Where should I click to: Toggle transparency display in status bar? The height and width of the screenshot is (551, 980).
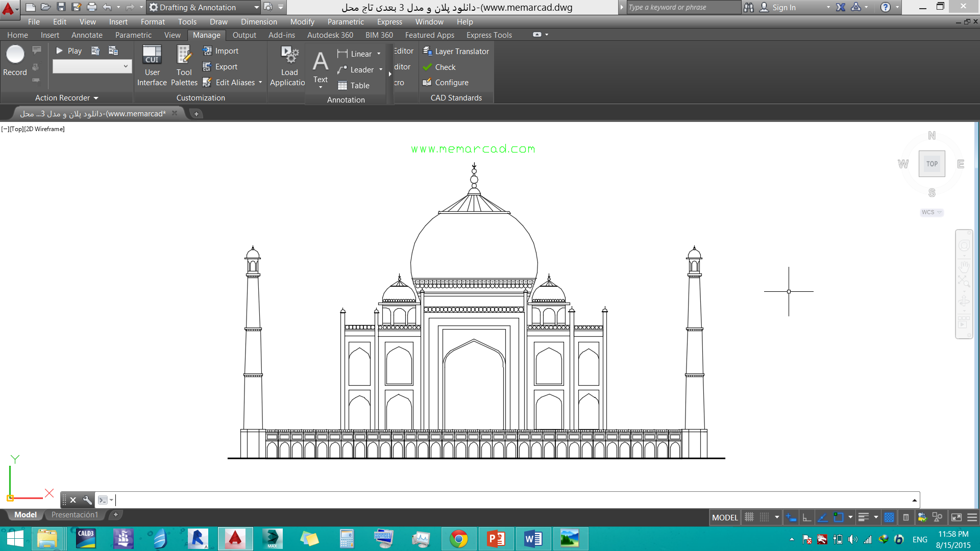[x=889, y=517]
